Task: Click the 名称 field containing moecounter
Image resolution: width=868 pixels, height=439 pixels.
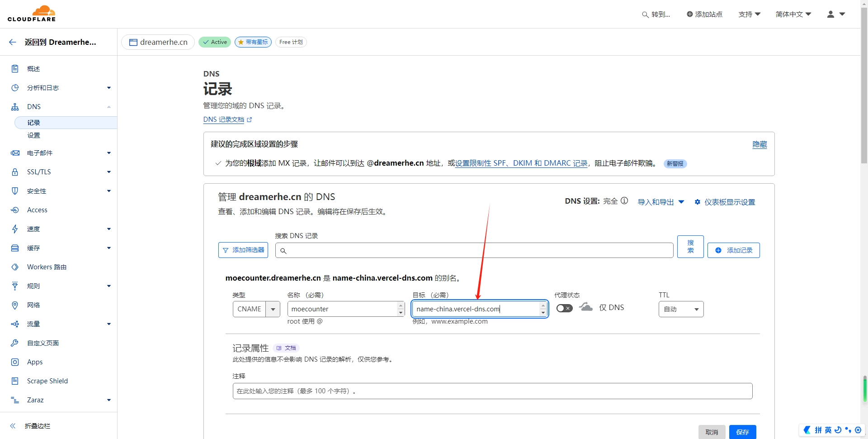Action: pos(346,309)
